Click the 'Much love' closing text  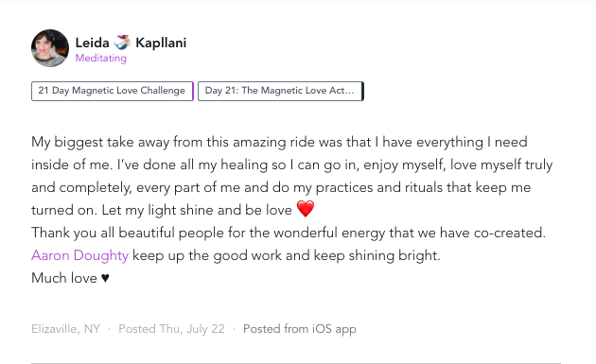point(64,278)
